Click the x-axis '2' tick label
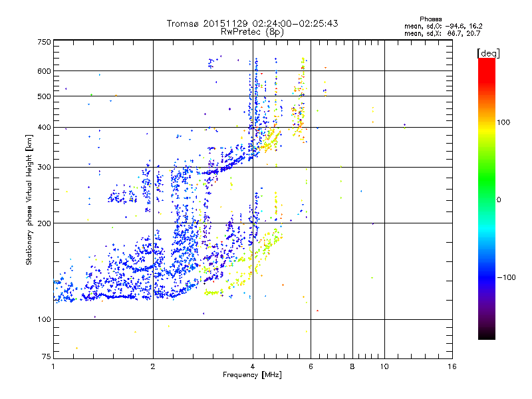This screenshot has height=399, width=532. [153, 366]
